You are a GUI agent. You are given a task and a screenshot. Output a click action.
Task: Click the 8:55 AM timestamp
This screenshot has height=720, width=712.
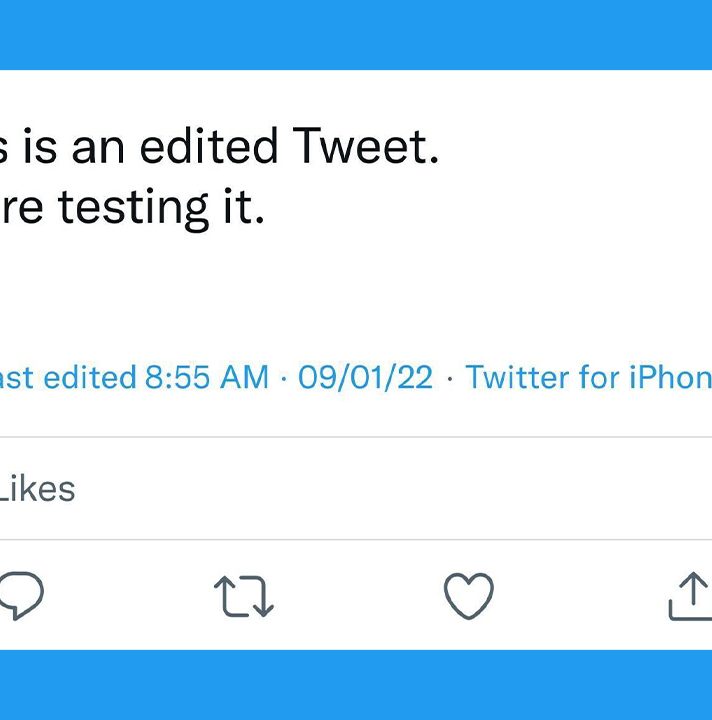click(x=207, y=377)
